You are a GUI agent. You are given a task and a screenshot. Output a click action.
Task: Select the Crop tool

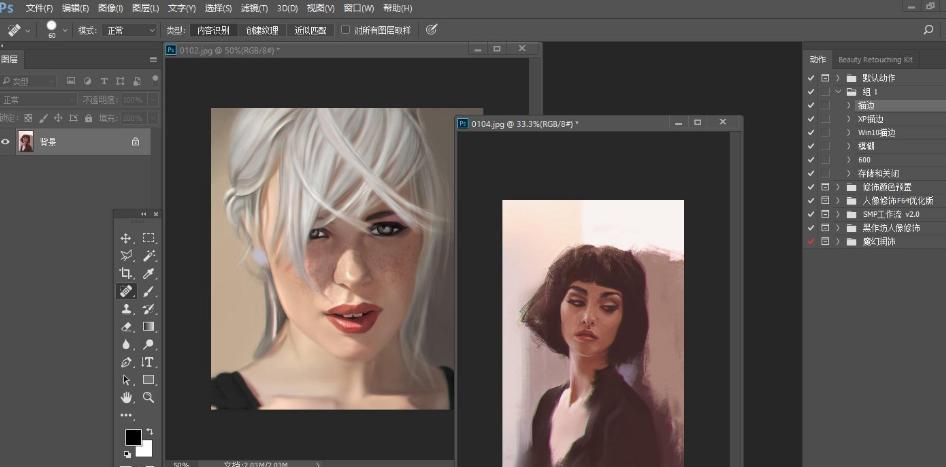coord(126,273)
